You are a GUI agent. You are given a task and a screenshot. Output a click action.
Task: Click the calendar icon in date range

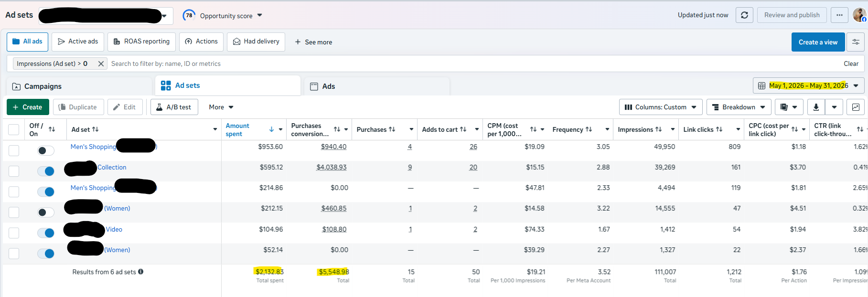click(x=761, y=86)
